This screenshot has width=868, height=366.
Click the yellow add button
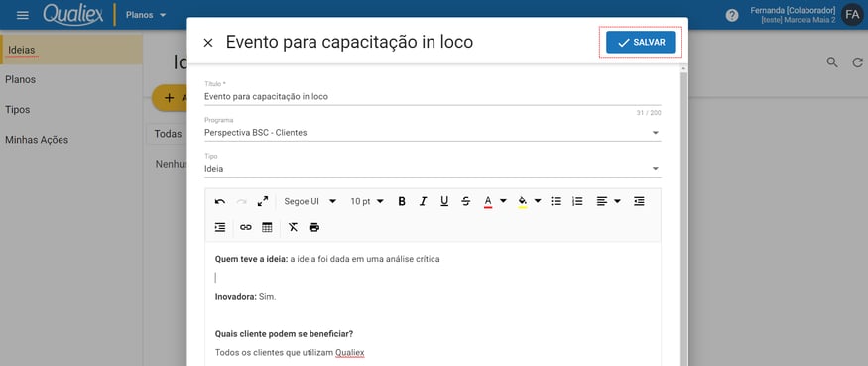pos(170,98)
